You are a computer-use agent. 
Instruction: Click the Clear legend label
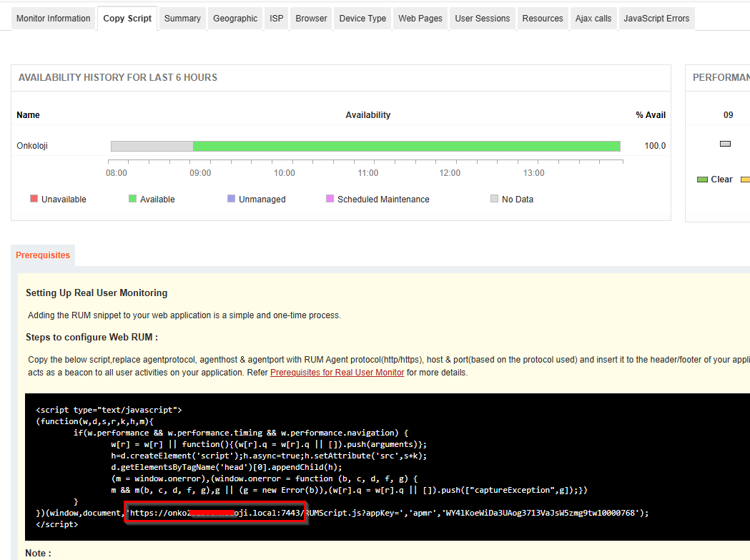click(x=721, y=180)
